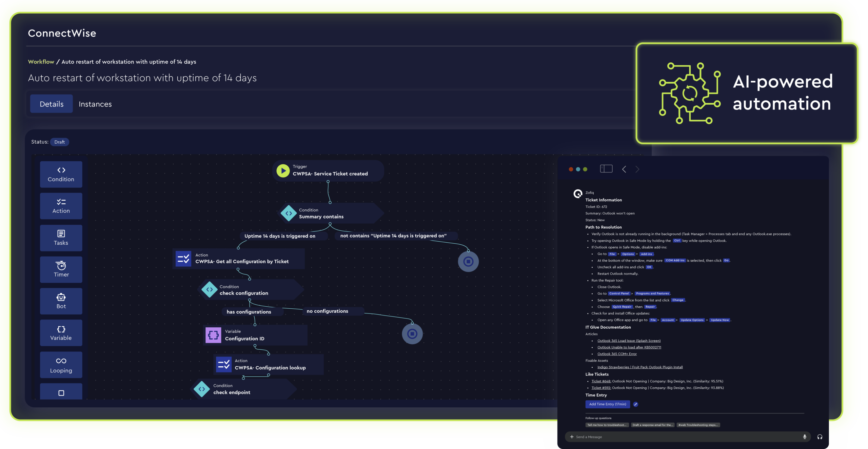The image size is (868, 449).
Task: Click the diamond icon of check endpoint condition
Action: tap(202, 389)
